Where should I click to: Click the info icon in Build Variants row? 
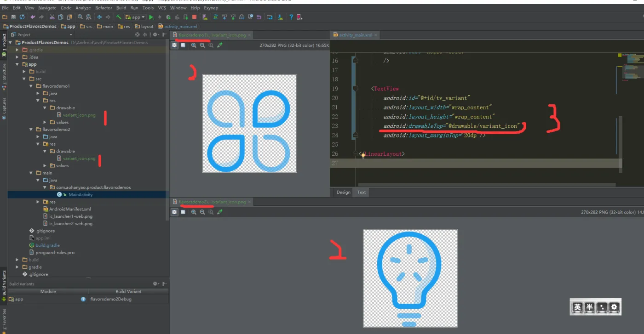click(x=83, y=299)
